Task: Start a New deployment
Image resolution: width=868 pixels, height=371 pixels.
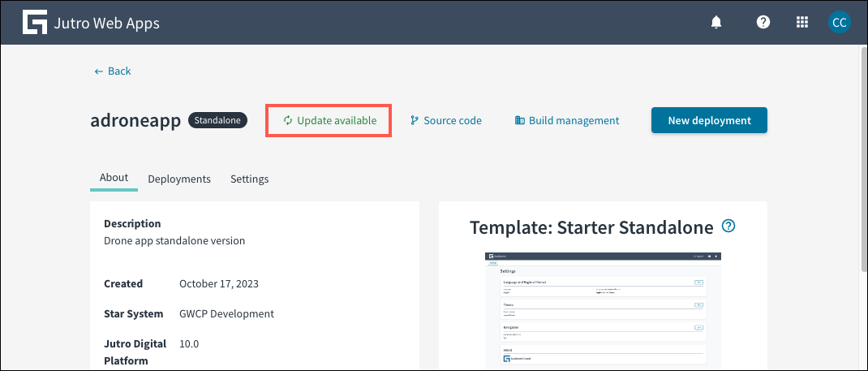Action: click(x=709, y=120)
